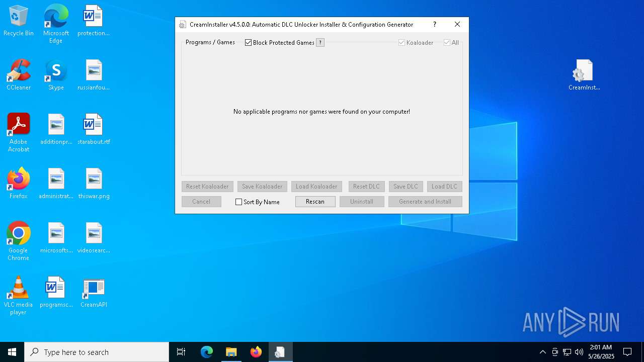Click the taskbar search box
Image resolution: width=644 pixels, height=362 pixels.
coord(97,352)
